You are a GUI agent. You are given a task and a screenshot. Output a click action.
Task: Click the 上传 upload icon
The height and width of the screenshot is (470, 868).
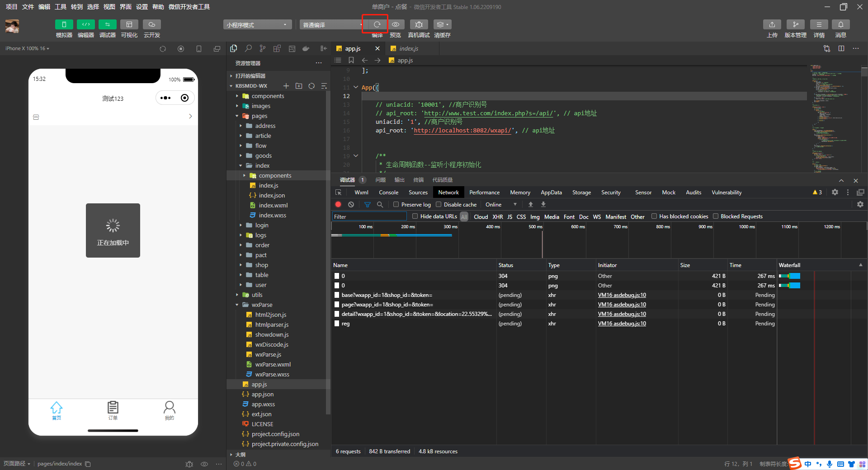pyautogui.click(x=772, y=24)
